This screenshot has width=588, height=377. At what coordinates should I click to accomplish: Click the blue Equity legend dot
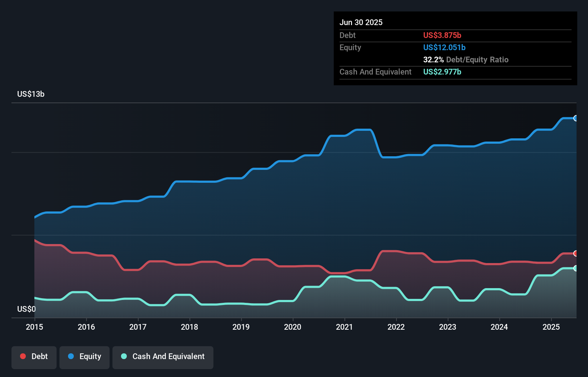(71, 356)
